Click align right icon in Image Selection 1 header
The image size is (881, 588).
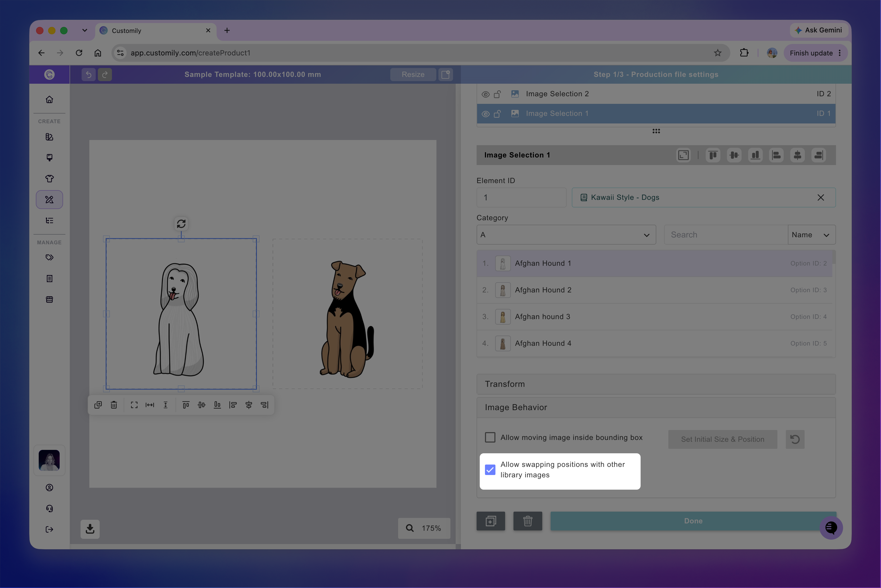819,155
